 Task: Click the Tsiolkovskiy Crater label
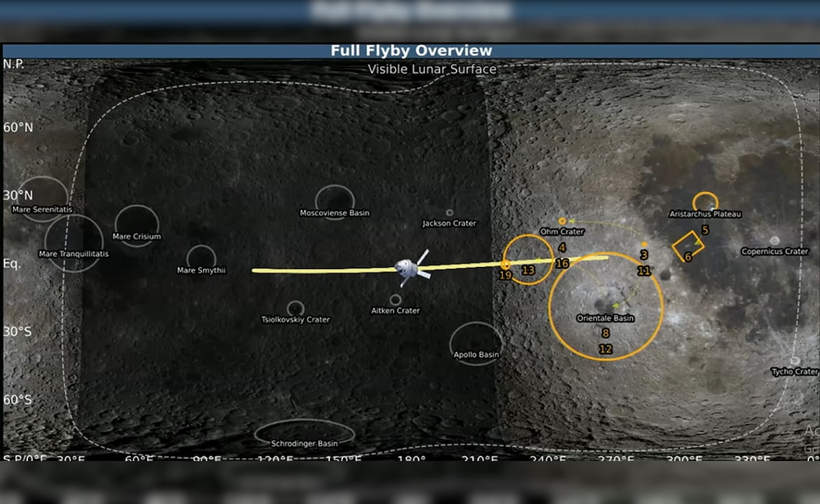click(x=295, y=320)
